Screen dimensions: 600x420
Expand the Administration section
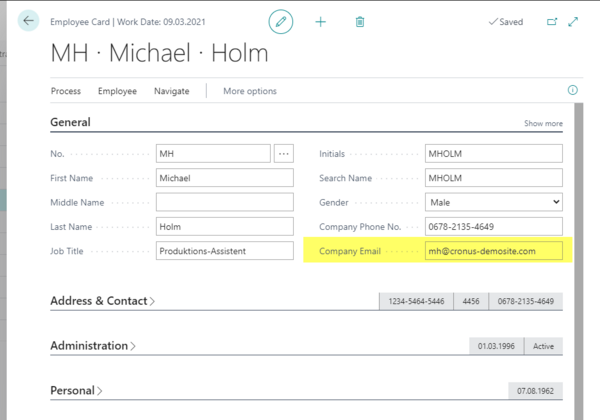tap(93, 346)
